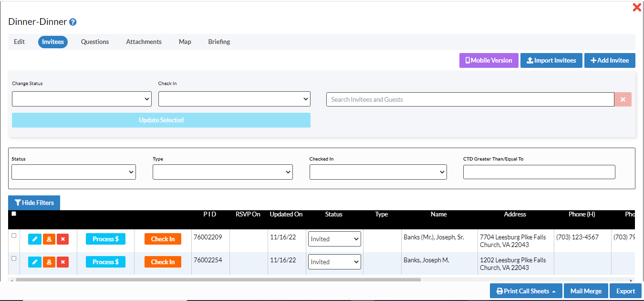Click the Import Invitees button
This screenshot has width=644, height=301.
click(551, 60)
